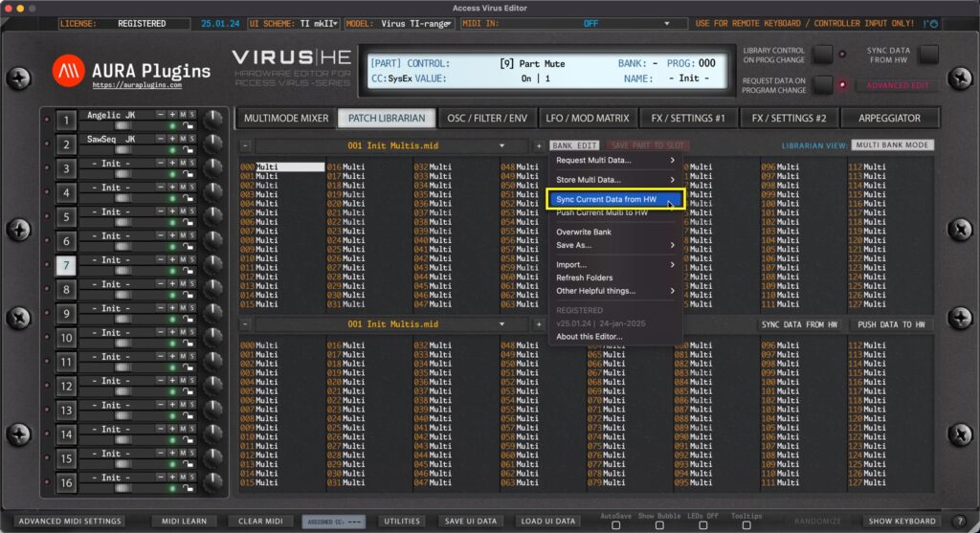Open the MIDI In dropdown
Screen dimensions: 980x533
click(x=574, y=24)
